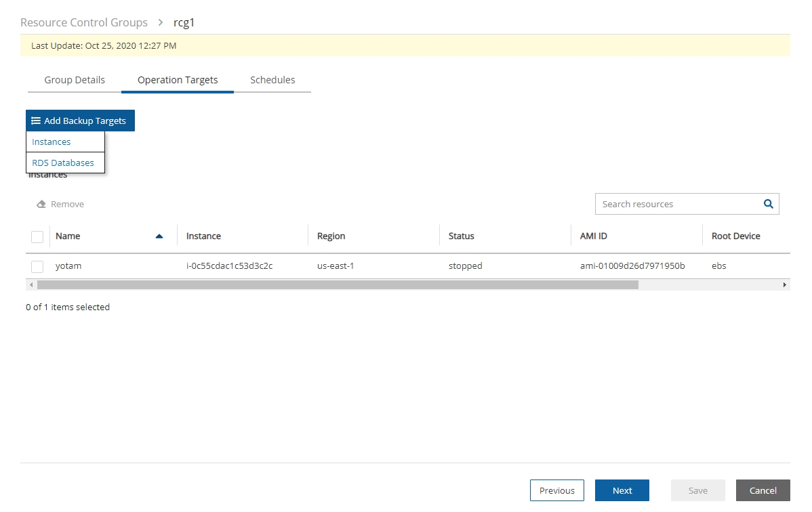Click the Name column sort arrow
Image resolution: width=812 pixels, height=512 pixels.
159,236
